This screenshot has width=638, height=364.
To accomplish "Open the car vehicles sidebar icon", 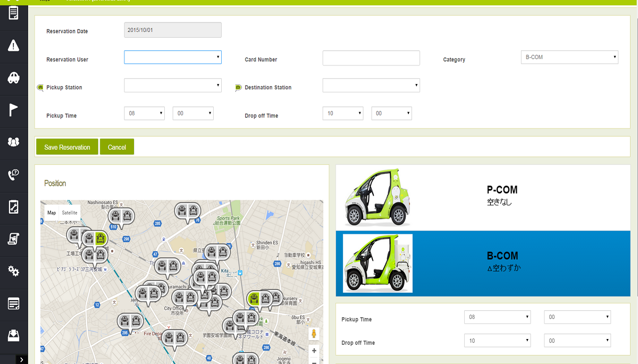I will tap(14, 78).
